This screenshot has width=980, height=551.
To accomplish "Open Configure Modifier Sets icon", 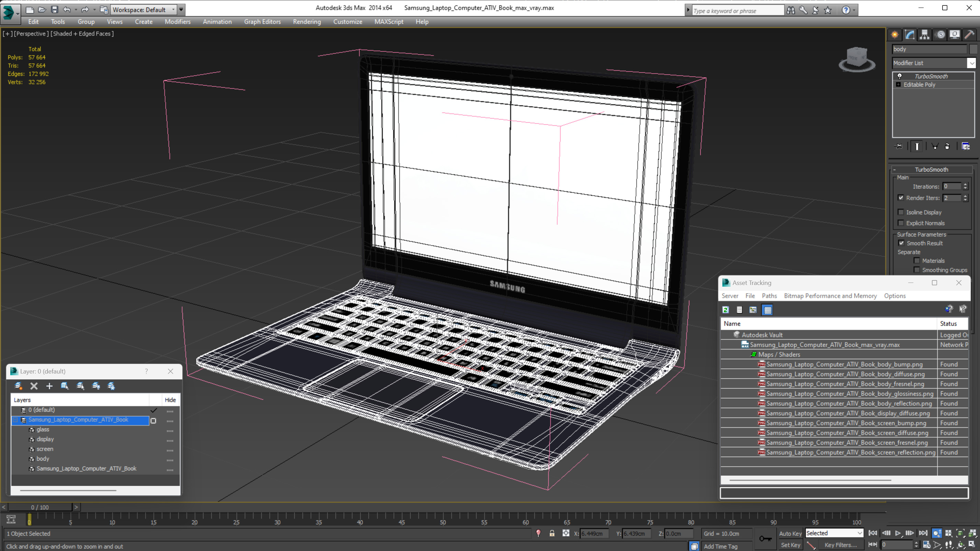I will tap(966, 146).
